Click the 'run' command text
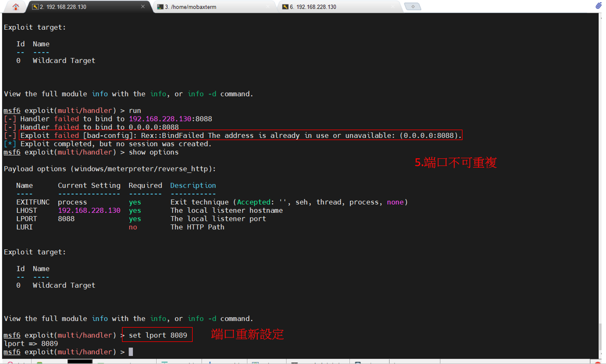606x364 pixels. coord(135,110)
